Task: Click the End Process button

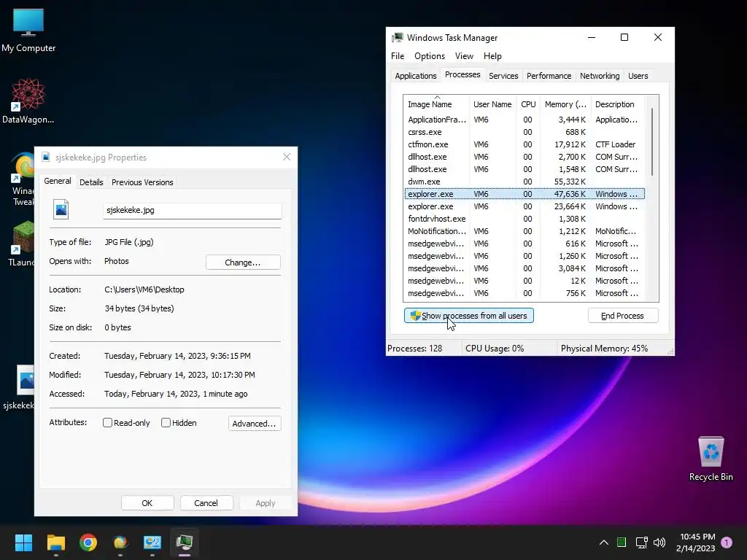Action: point(623,316)
